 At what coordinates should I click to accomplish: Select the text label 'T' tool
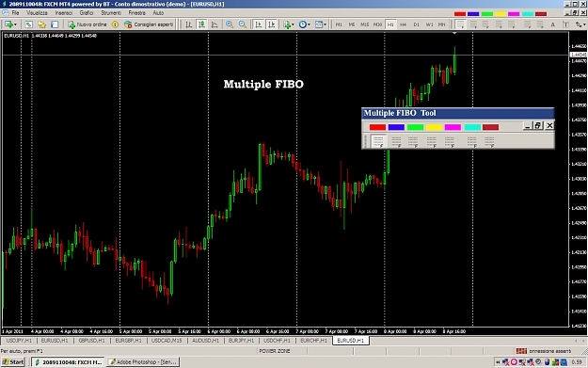565,24
